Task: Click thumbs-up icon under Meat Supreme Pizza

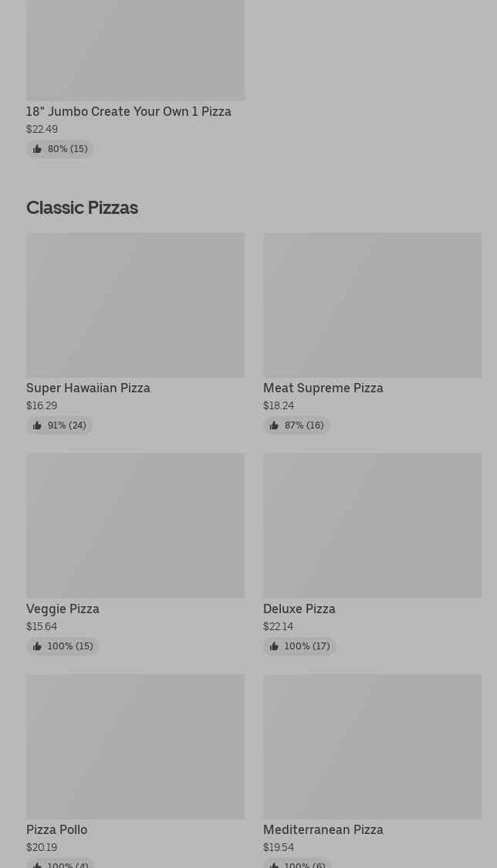Action: [274, 426]
